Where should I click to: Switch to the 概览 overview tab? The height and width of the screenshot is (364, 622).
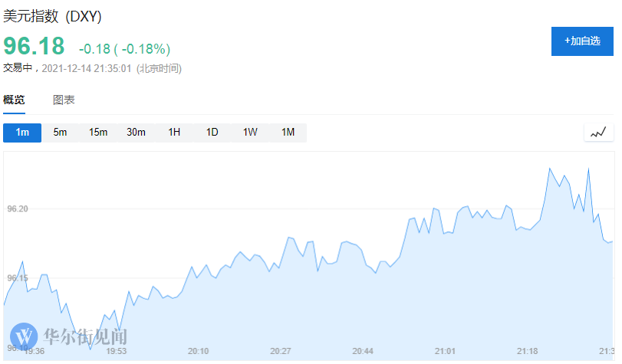coord(14,100)
